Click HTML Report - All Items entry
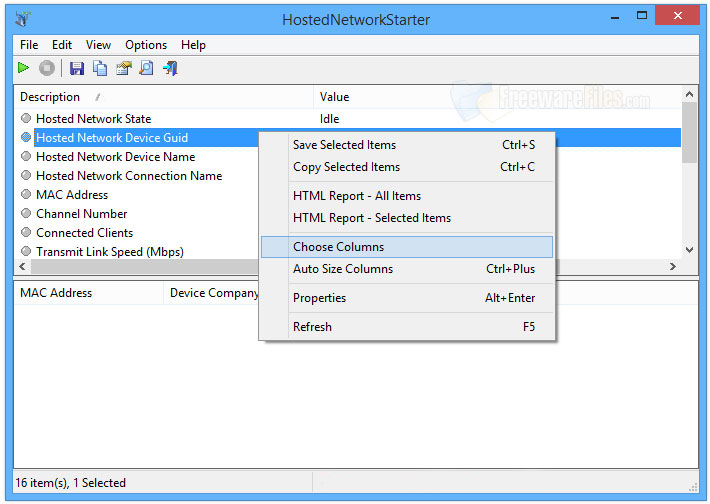Image resolution: width=710 pixels, height=504 pixels. click(356, 196)
